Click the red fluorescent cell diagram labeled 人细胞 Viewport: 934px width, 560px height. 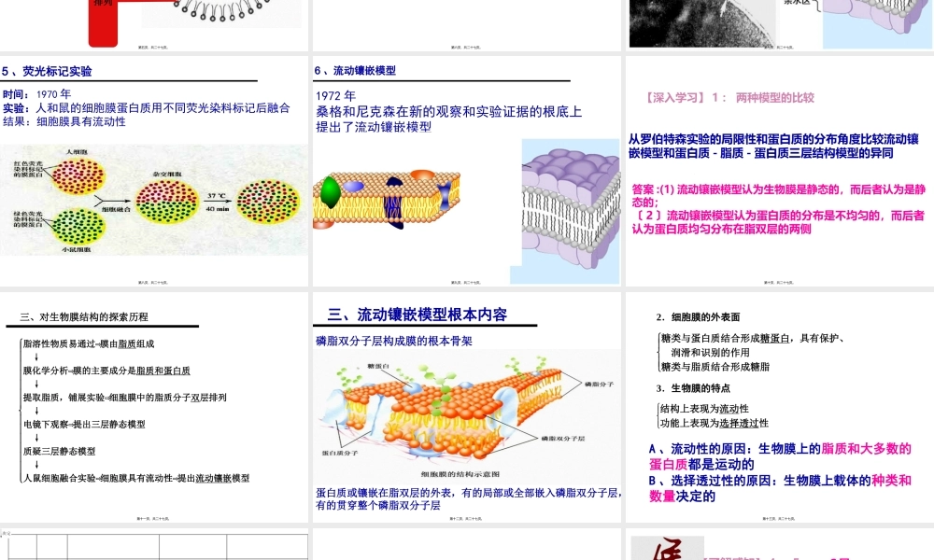coord(78,175)
